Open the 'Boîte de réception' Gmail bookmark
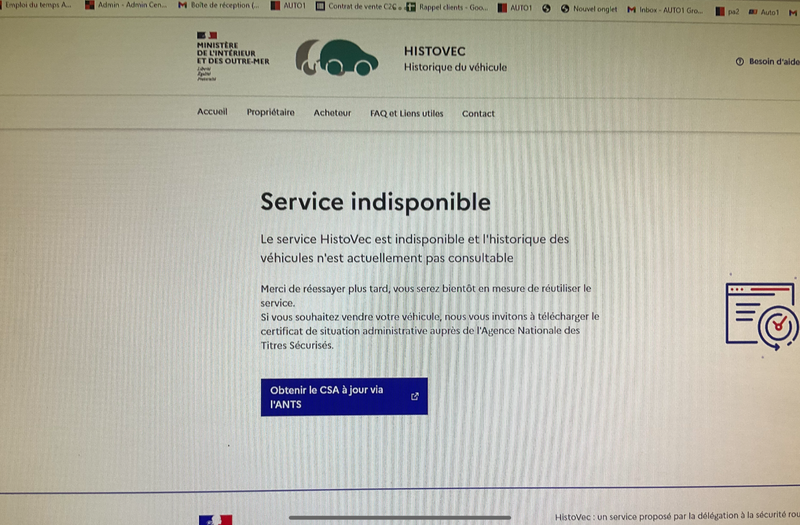 click(218, 6)
